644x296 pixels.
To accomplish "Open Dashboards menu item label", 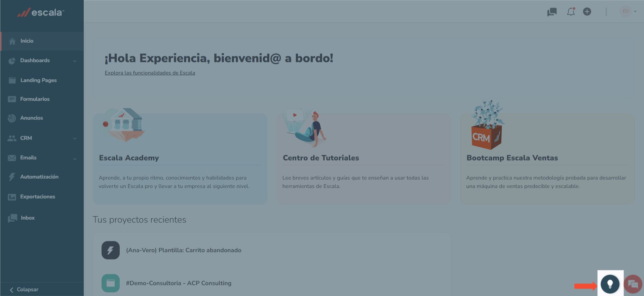I will (x=35, y=61).
